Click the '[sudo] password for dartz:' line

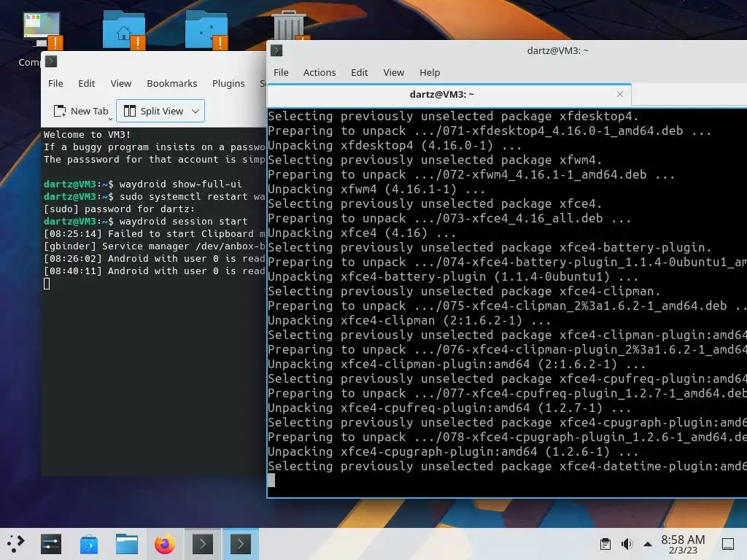[x=119, y=209]
